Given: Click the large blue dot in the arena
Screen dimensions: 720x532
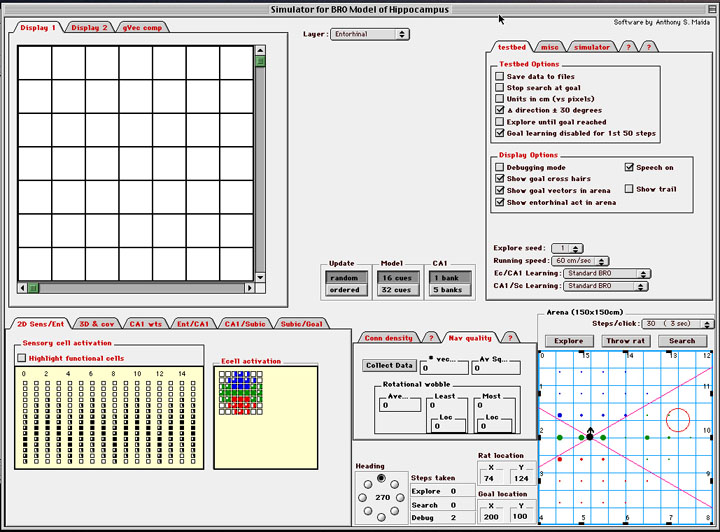Looking at the screenshot, I should tap(558, 415).
